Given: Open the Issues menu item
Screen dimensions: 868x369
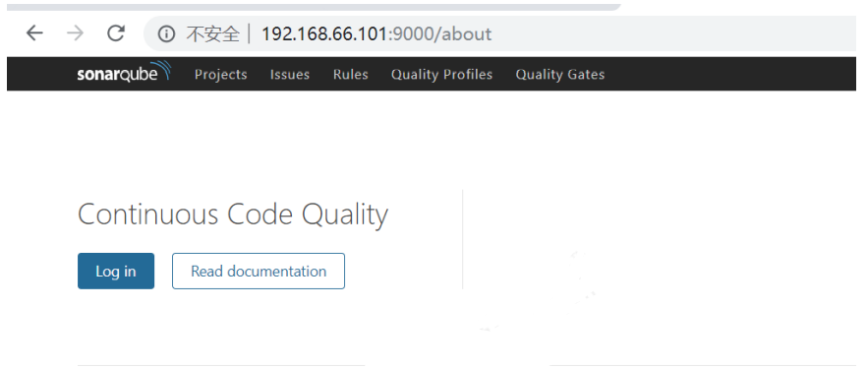Looking at the screenshot, I should (290, 74).
